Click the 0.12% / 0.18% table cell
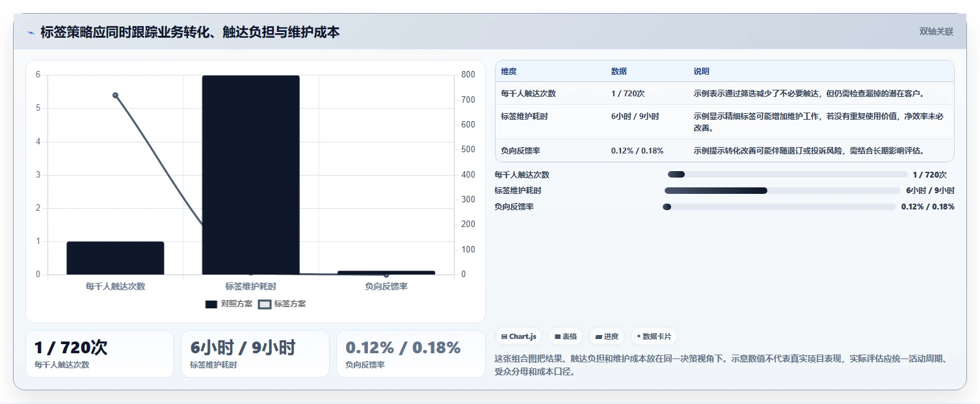The image size is (980, 404). coord(637,151)
